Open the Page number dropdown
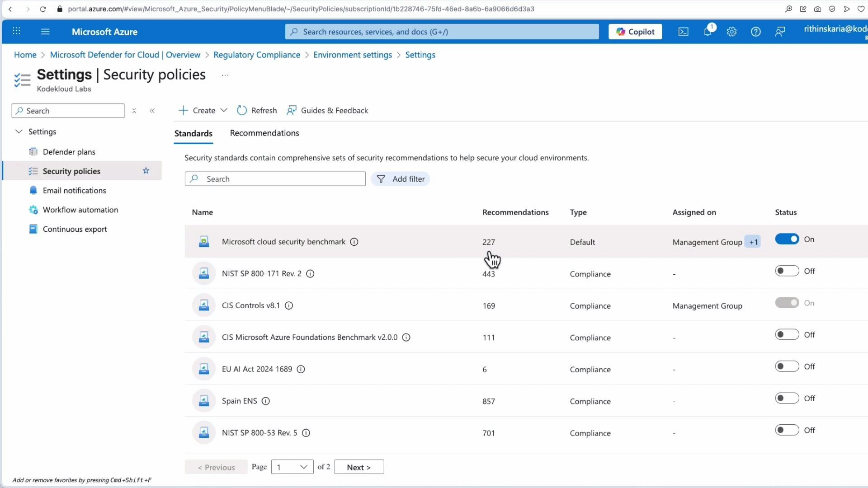The image size is (868, 488). click(292, 467)
